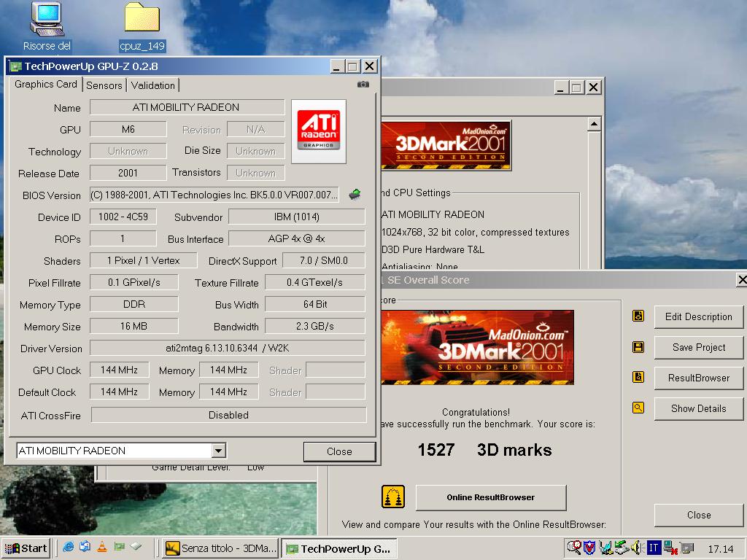Click the antivirus shield tray icon
Screen dimensions: 747x560
[x=589, y=548]
